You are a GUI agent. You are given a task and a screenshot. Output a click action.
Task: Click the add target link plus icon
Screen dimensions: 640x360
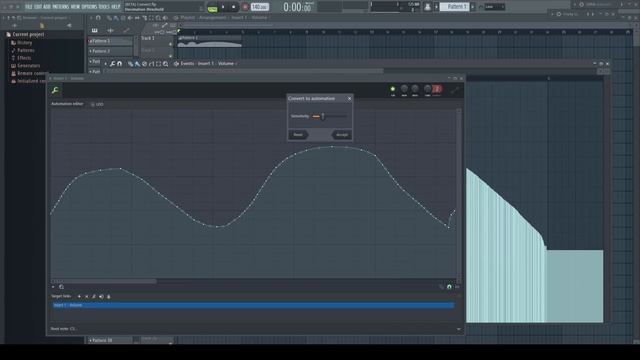coord(79,296)
